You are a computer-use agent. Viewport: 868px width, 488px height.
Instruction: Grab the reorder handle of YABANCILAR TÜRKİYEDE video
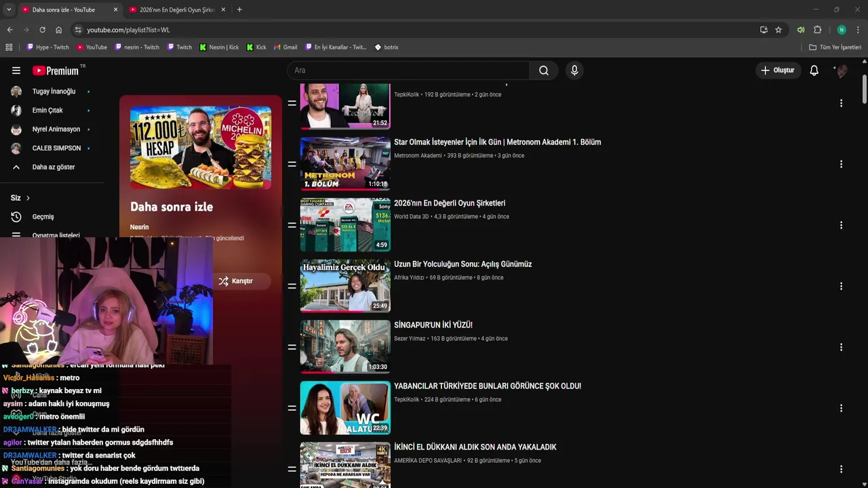[x=292, y=408]
